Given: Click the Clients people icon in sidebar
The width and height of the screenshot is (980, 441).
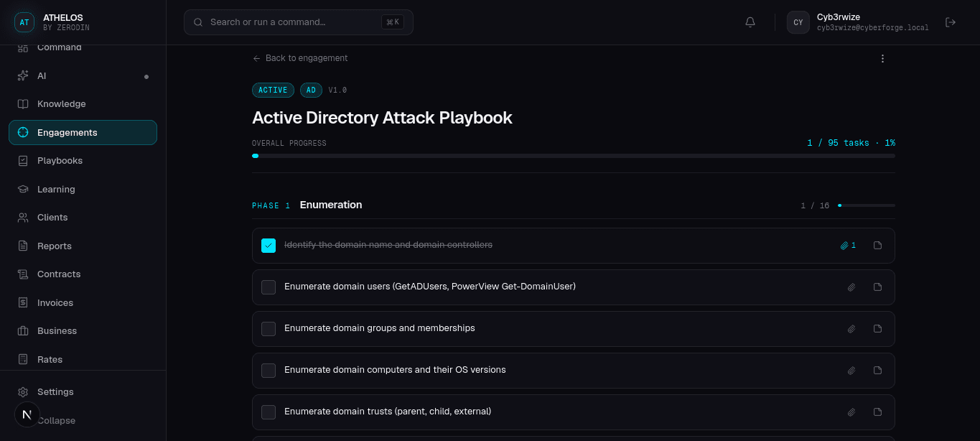Looking at the screenshot, I should 23,218.
